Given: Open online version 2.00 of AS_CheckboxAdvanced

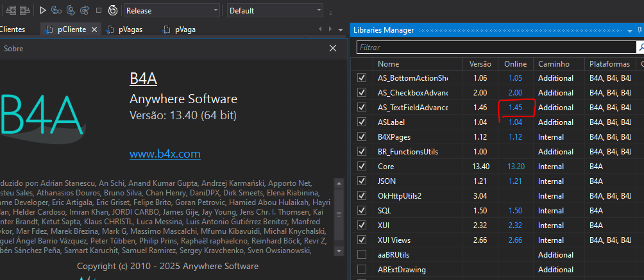Looking at the screenshot, I should [516, 93].
